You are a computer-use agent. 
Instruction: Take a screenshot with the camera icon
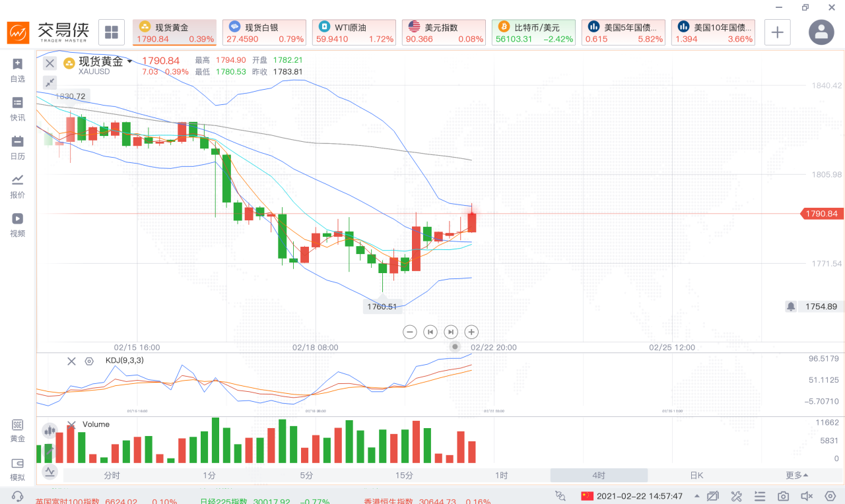point(783,496)
